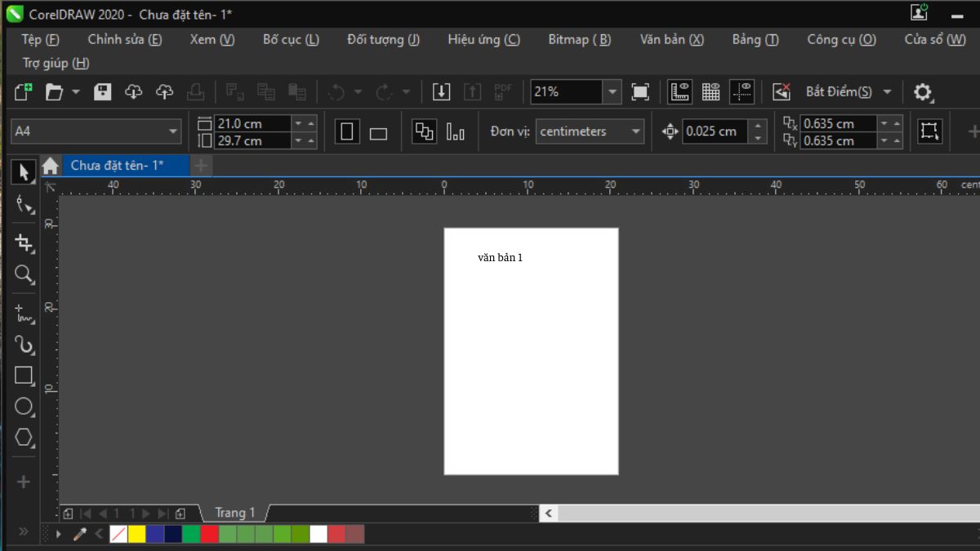The image size is (980, 551).
Task: Click the Import icon
Action: [442, 91]
